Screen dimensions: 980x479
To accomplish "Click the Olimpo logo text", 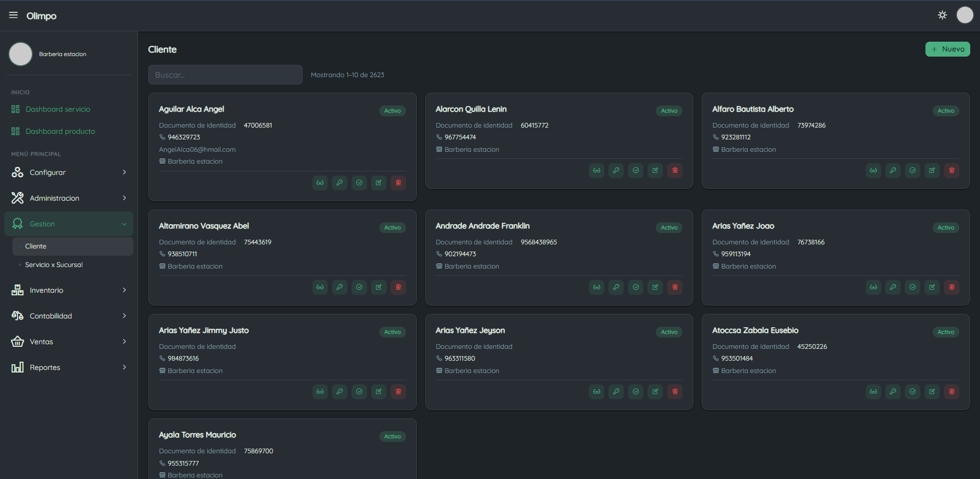I will (42, 16).
